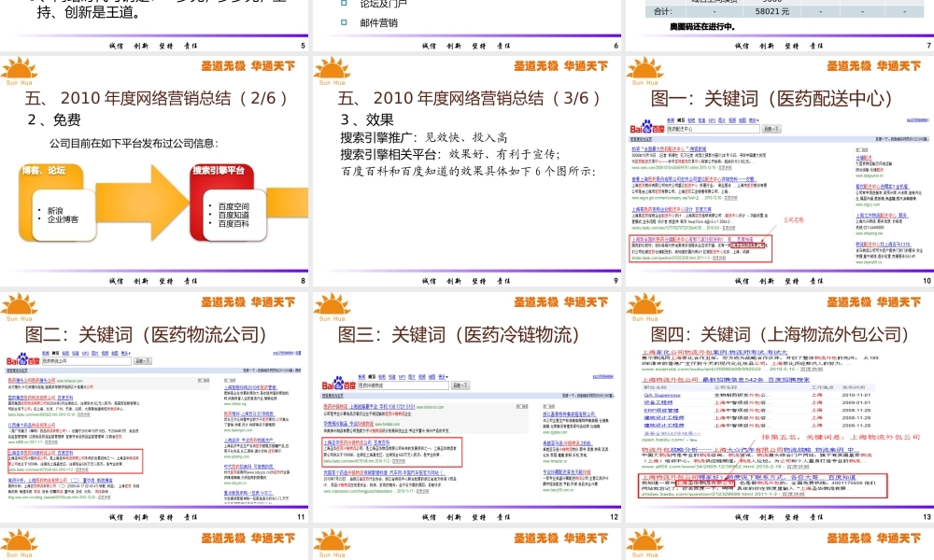Click page number 8
This screenshot has height=560, width=934.
303,281
